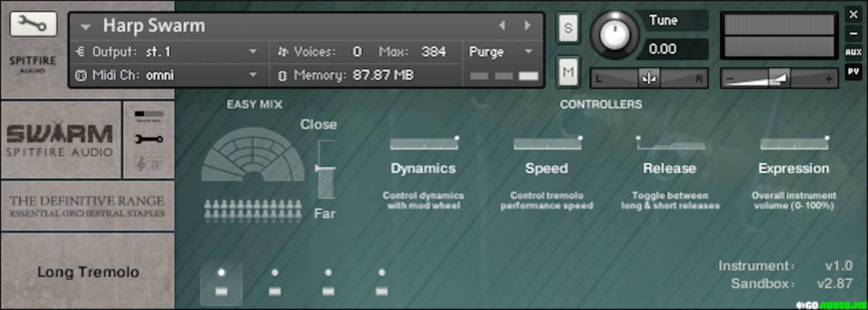This screenshot has height=310, width=868.
Task: Click the Long Tremolo articulation name
Action: click(x=88, y=272)
